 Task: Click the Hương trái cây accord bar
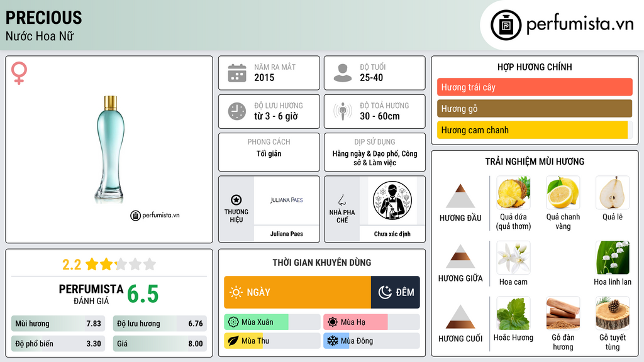click(535, 87)
